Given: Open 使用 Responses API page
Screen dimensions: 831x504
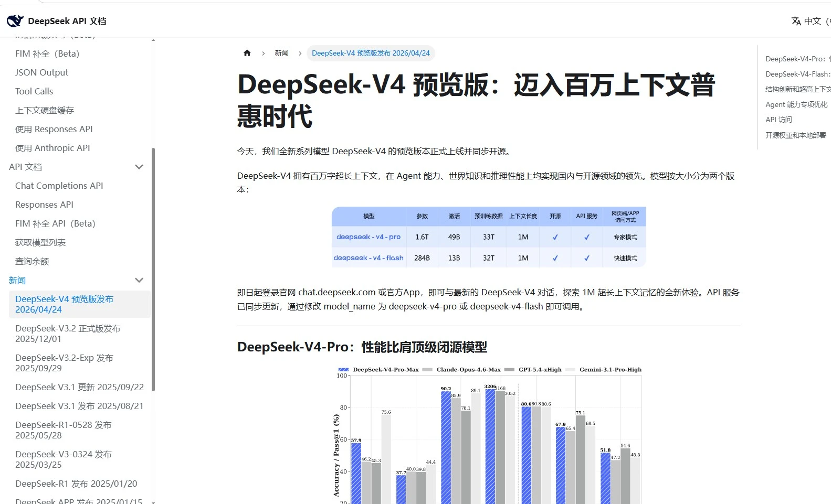Looking at the screenshot, I should (x=54, y=129).
